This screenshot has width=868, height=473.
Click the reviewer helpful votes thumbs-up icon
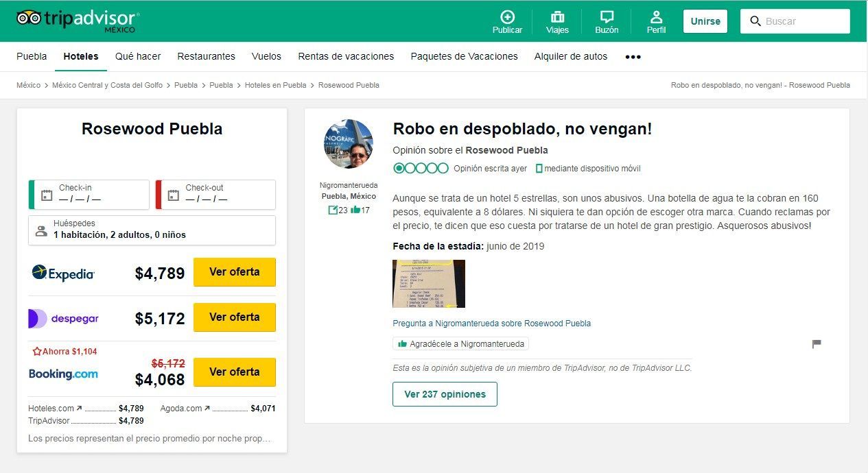click(x=355, y=210)
